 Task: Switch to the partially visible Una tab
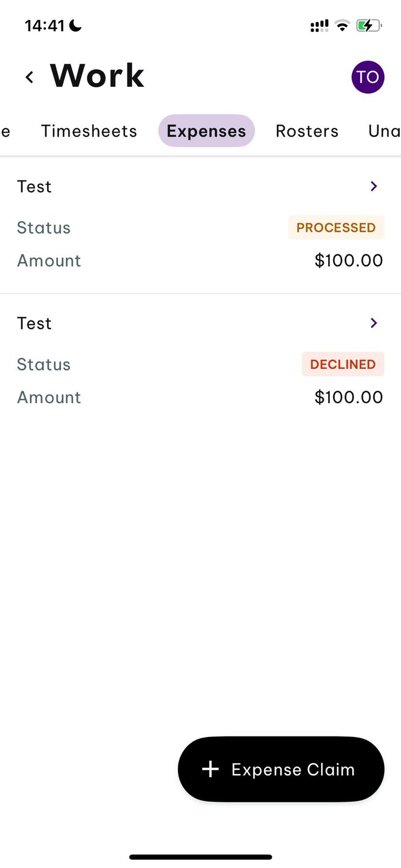[x=384, y=131]
